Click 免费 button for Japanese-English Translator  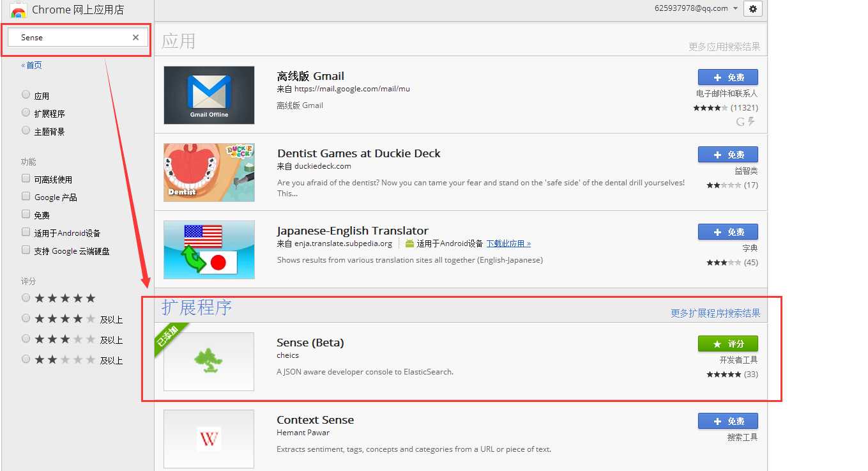coord(728,232)
